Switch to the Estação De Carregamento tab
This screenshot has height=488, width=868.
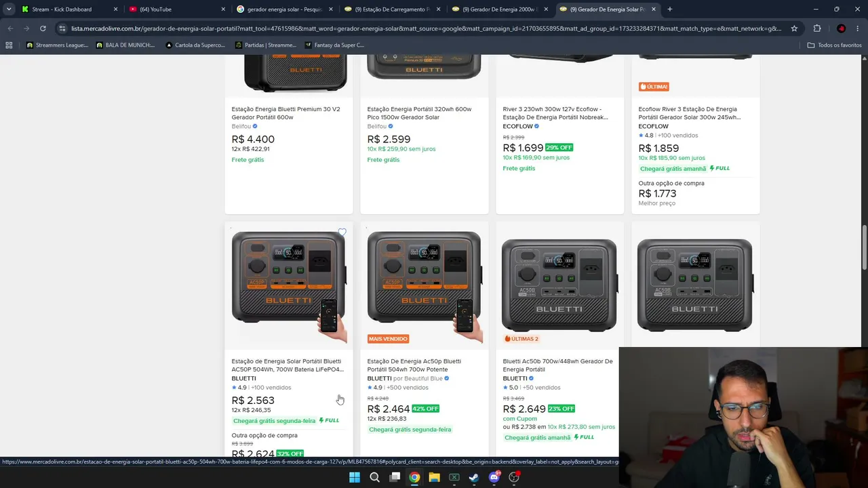pos(393,9)
